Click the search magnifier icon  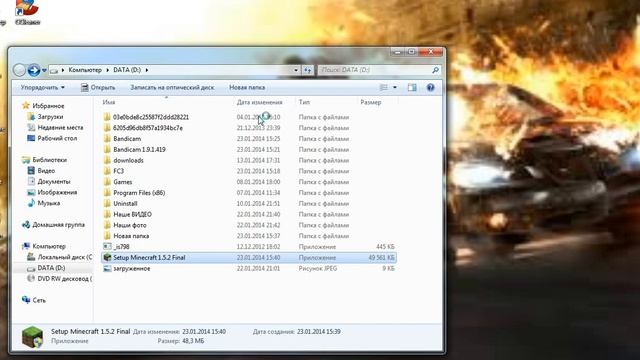click(x=436, y=70)
